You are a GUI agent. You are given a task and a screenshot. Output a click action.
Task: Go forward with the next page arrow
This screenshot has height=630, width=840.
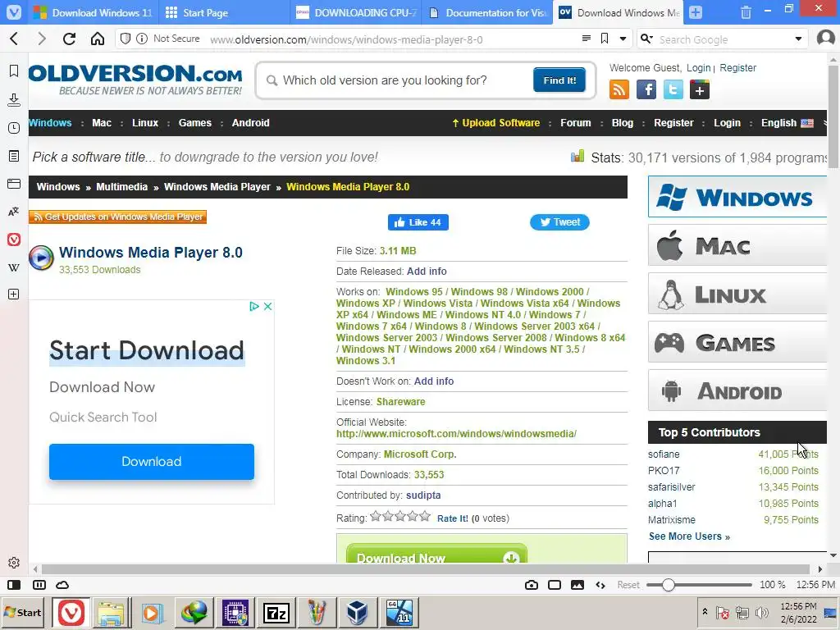click(42, 39)
